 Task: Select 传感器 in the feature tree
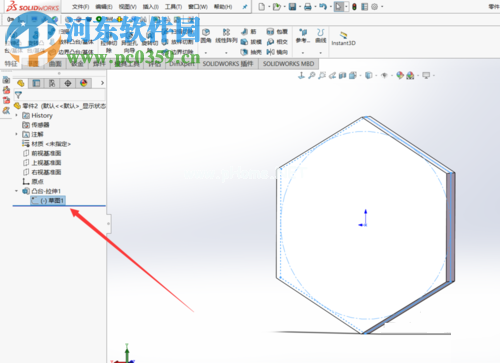(x=36, y=125)
